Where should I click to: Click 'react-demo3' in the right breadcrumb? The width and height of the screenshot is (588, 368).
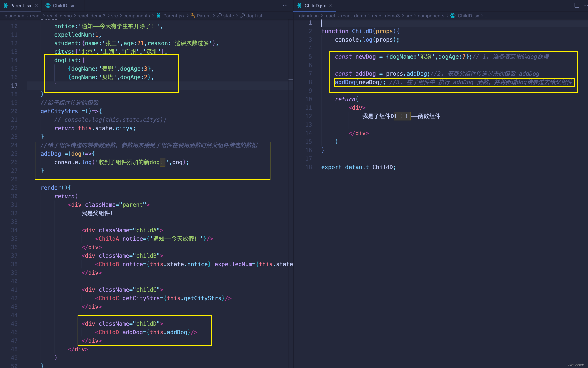(386, 16)
